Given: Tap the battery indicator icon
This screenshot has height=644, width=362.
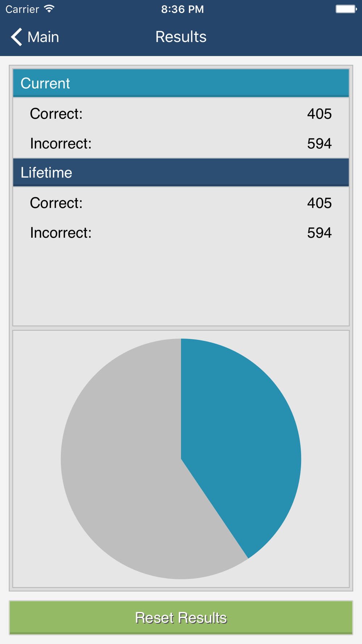Looking at the screenshot, I should 346,9.
